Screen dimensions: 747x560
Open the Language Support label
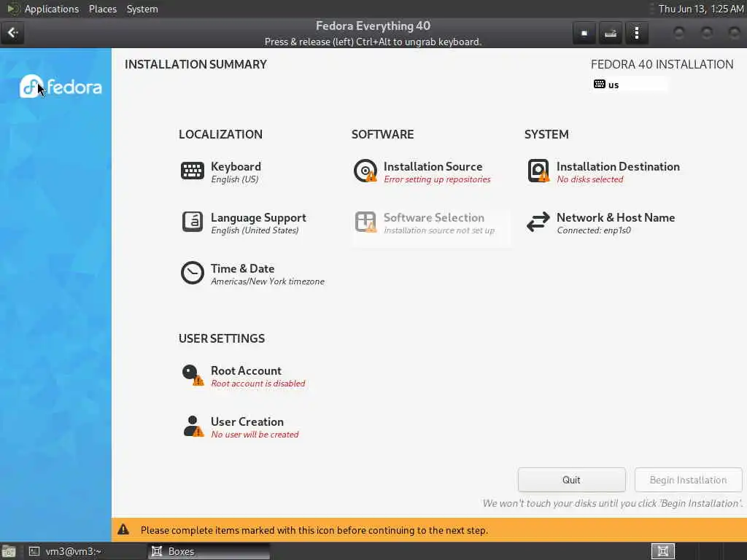point(258,217)
